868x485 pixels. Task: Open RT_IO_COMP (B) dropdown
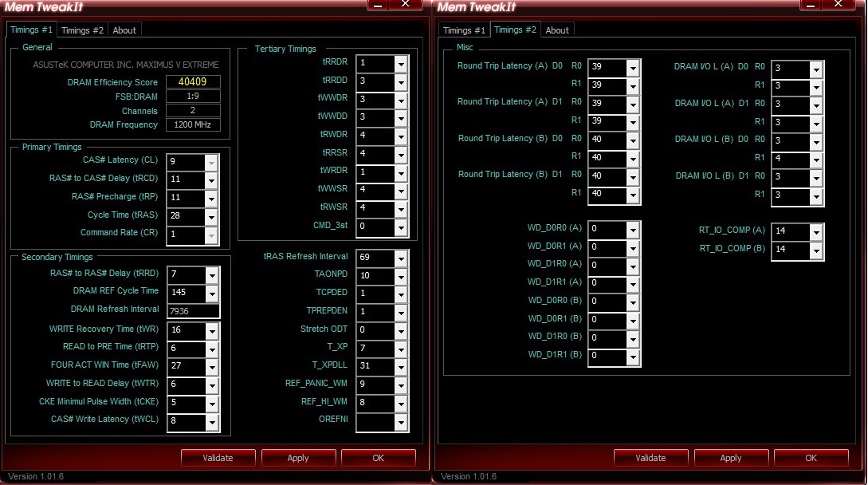[816, 251]
